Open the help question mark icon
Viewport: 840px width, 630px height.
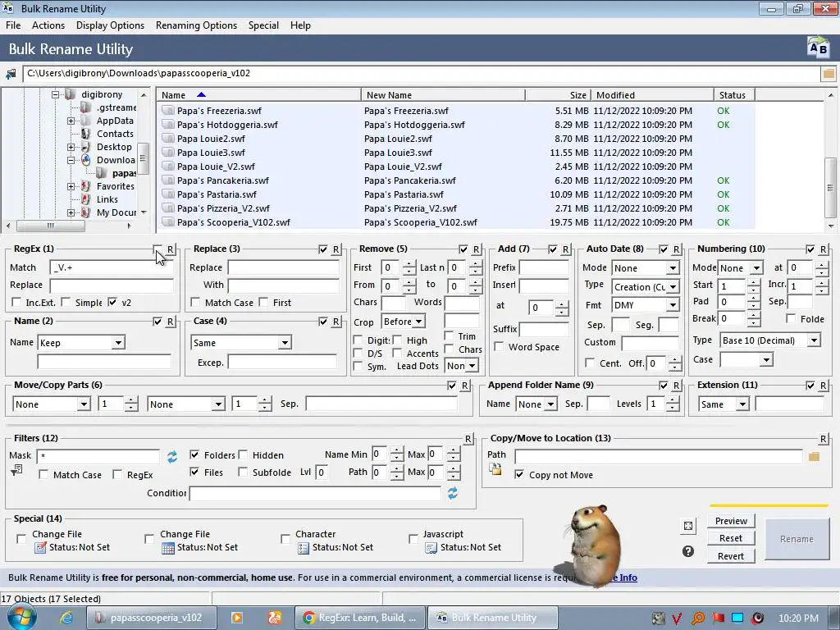pos(688,551)
